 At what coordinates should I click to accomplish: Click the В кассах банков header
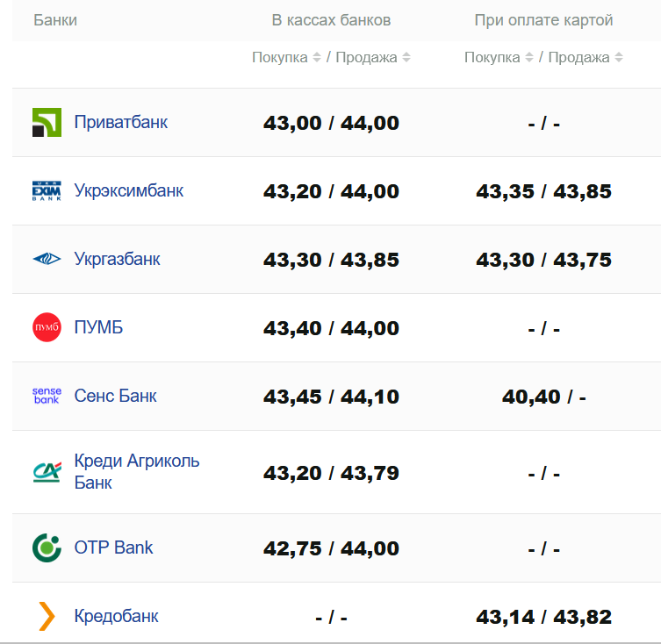331,20
